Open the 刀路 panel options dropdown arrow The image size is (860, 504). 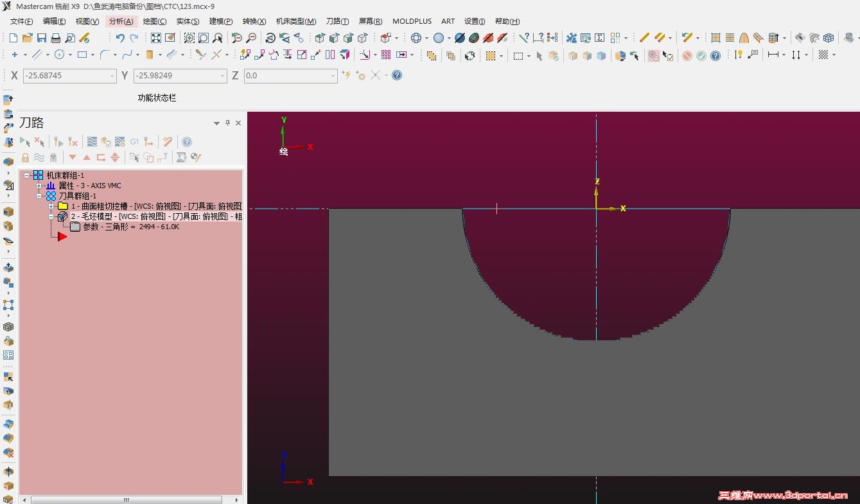216,123
